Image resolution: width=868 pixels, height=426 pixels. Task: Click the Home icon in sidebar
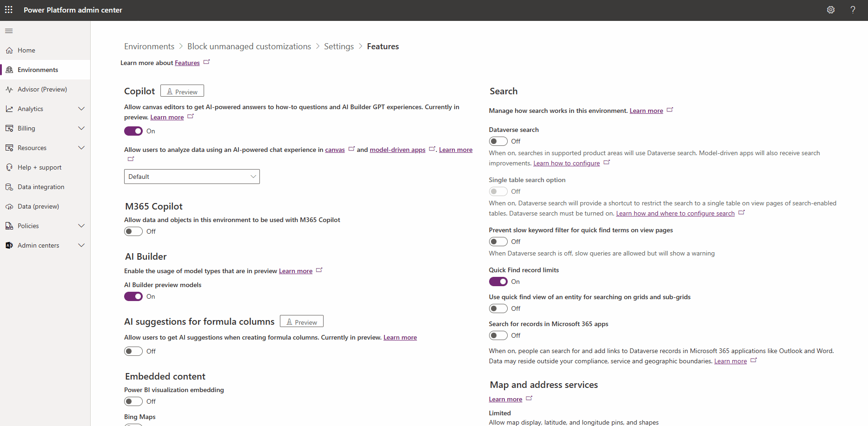tap(9, 50)
